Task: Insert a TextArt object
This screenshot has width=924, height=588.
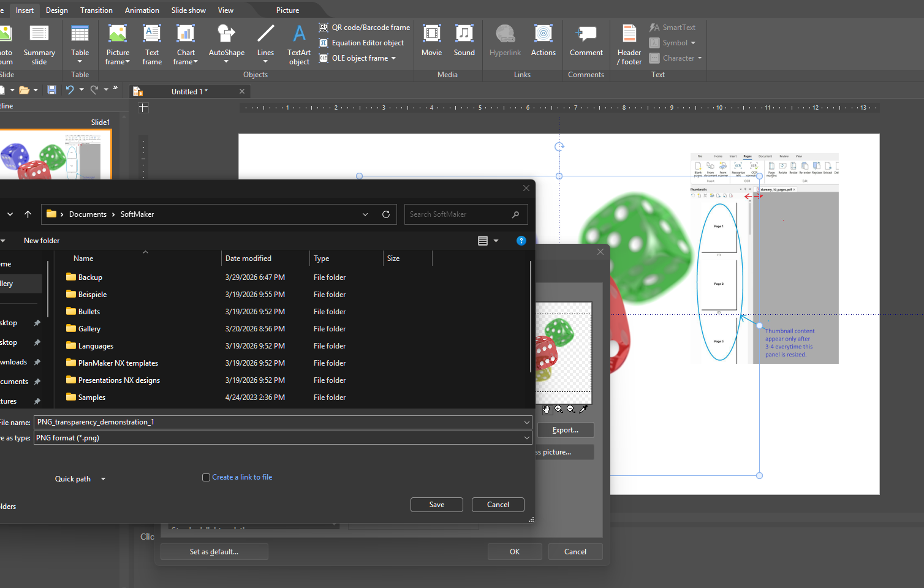Action: tap(299, 35)
